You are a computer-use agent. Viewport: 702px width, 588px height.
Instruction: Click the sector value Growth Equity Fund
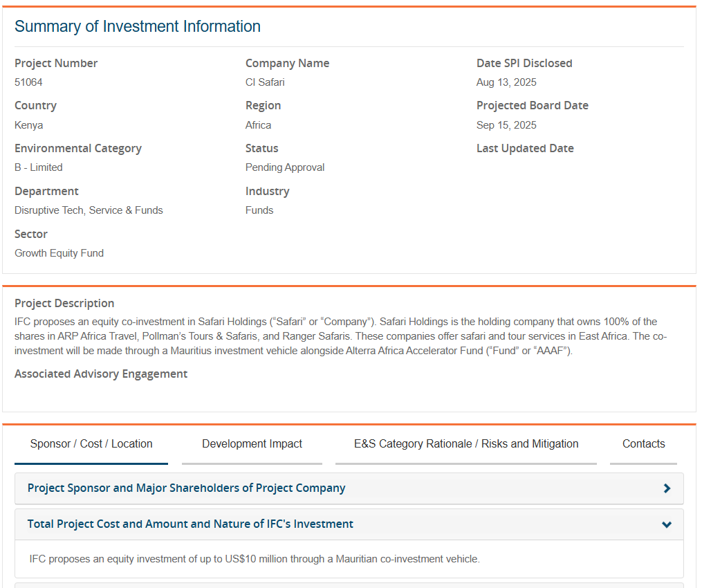pos(59,253)
